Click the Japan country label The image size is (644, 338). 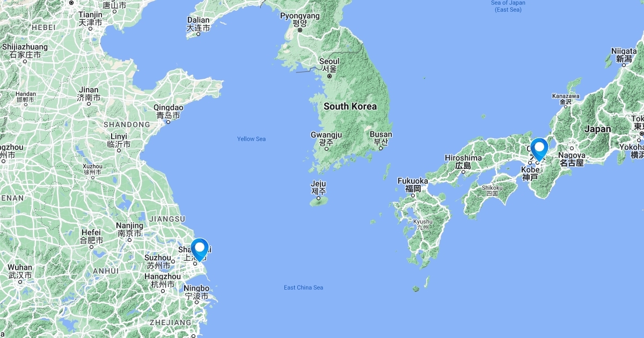597,129
